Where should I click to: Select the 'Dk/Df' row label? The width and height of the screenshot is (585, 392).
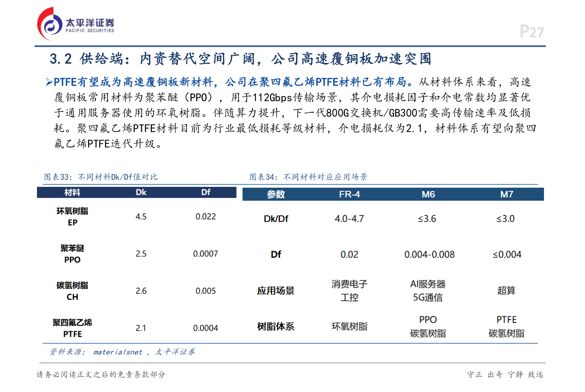(x=276, y=219)
